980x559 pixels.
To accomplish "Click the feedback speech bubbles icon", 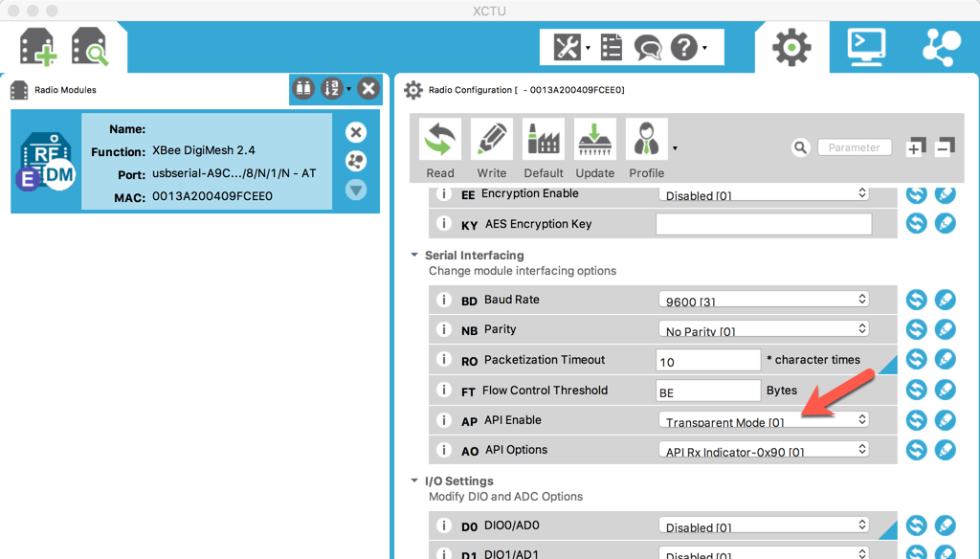I will [x=648, y=47].
